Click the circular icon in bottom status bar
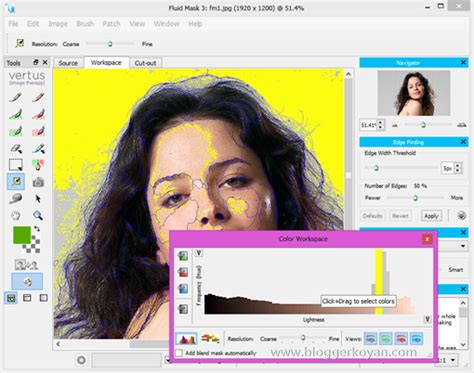 point(81,360)
